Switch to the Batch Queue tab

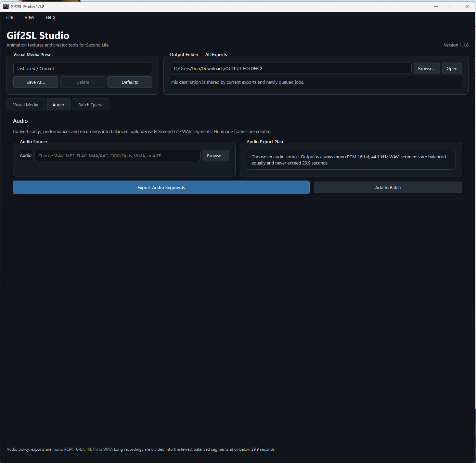coord(91,105)
